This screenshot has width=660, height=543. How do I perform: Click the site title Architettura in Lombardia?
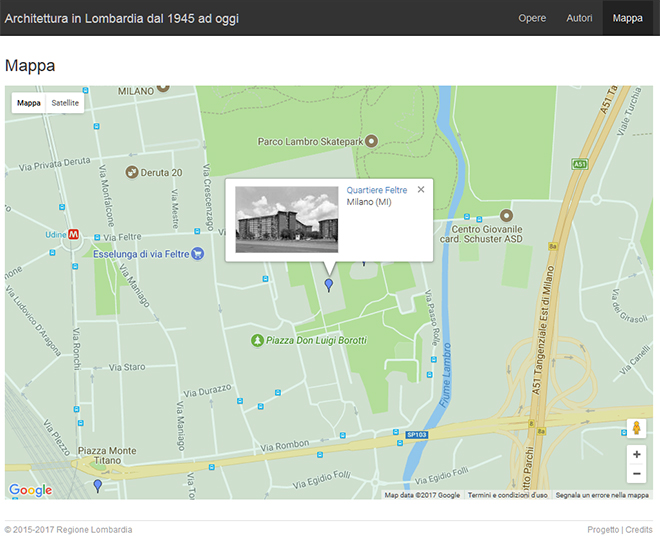coord(121,18)
